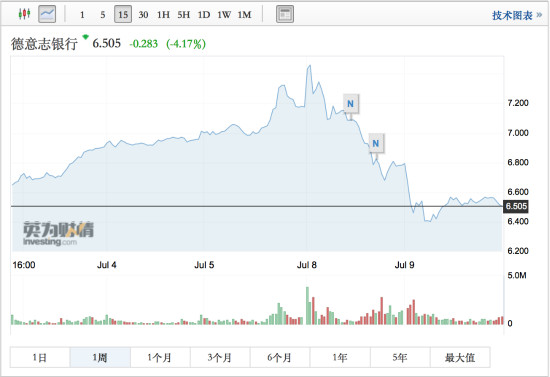Click the 16:00 time label

24,265
